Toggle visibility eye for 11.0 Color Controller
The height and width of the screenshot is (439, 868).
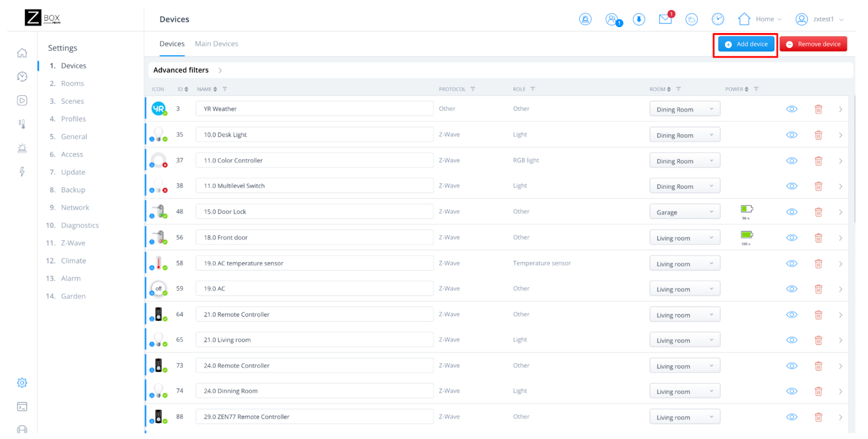pos(792,161)
